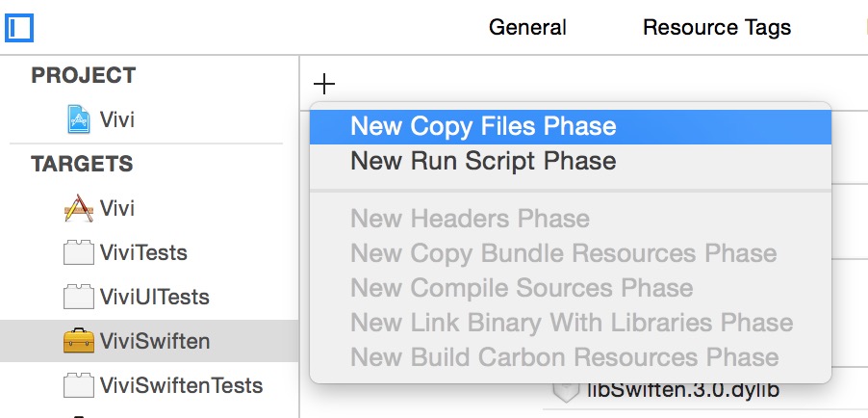This screenshot has height=418, width=868.
Task: Click the ViviSwiftenTests bundle icon
Action: [x=78, y=385]
